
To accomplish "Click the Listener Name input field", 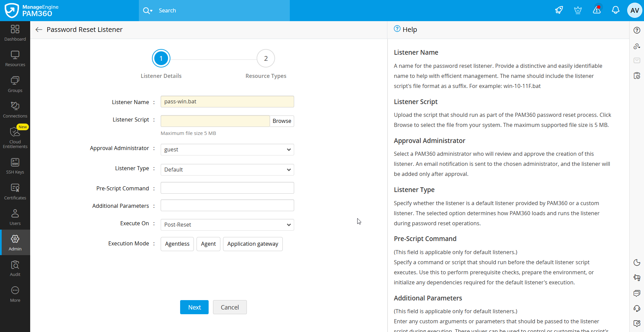I will [x=227, y=102].
